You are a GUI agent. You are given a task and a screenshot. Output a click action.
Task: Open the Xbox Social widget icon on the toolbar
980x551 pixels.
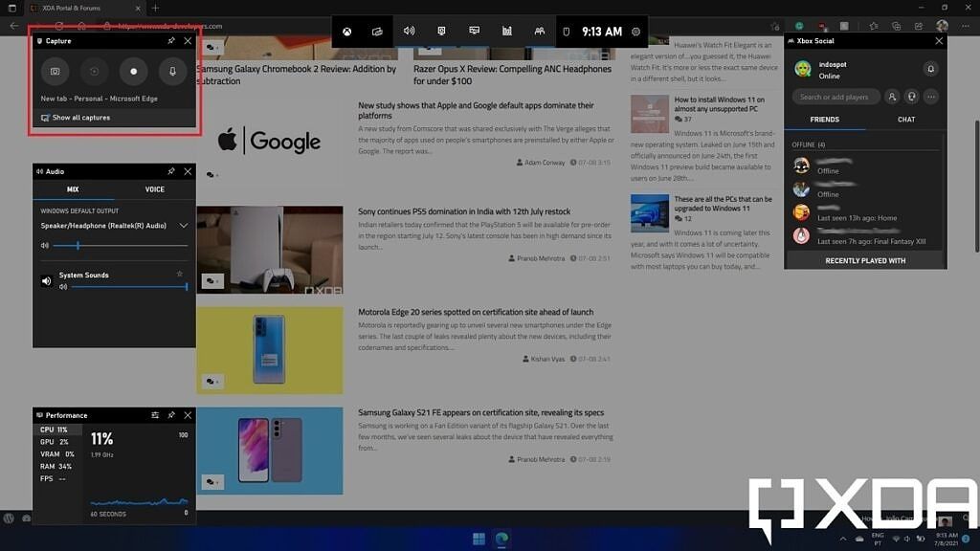540,32
